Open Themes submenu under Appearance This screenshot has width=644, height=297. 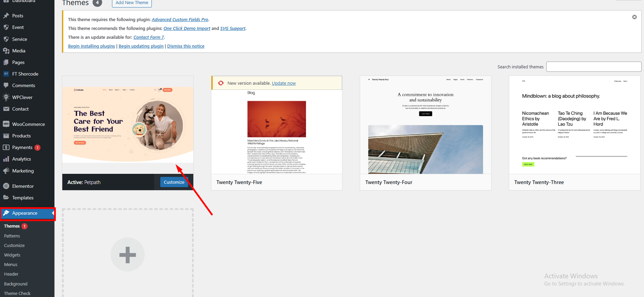click(x=12, y=226)
